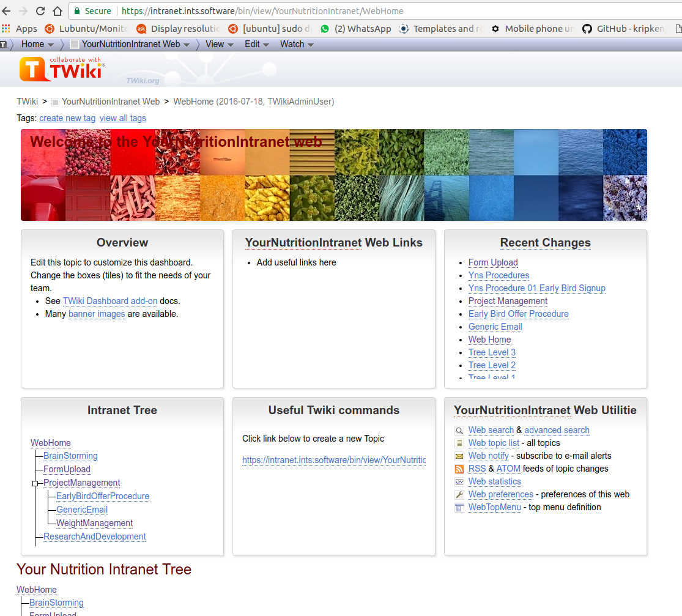Click the envelope icon beside Web notify
Viewport: 682px width, 616px height.
click(459, 456)
